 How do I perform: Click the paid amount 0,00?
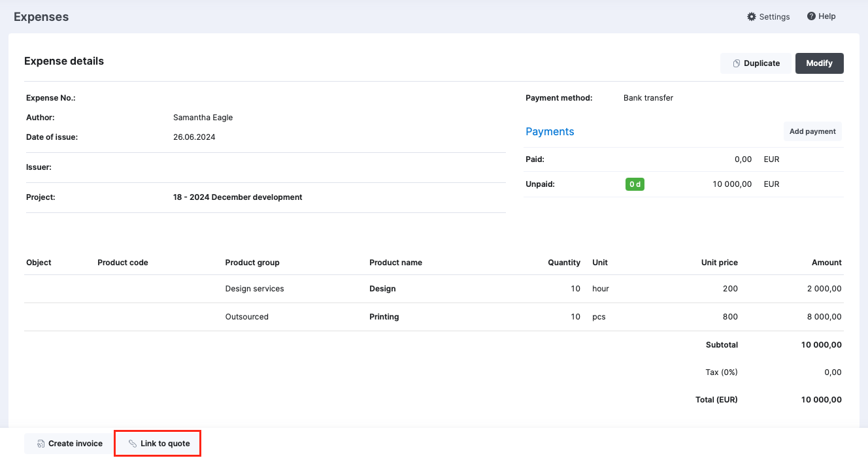click(743, 159)
